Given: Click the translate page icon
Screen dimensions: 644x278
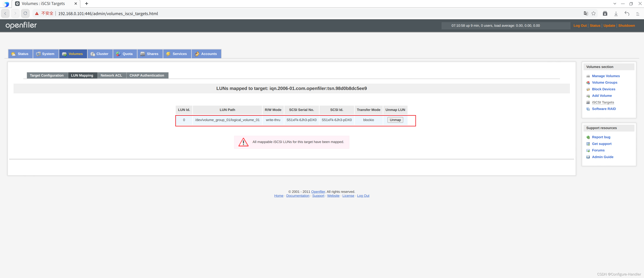Looking at the screenshot, I should (586, 14).
